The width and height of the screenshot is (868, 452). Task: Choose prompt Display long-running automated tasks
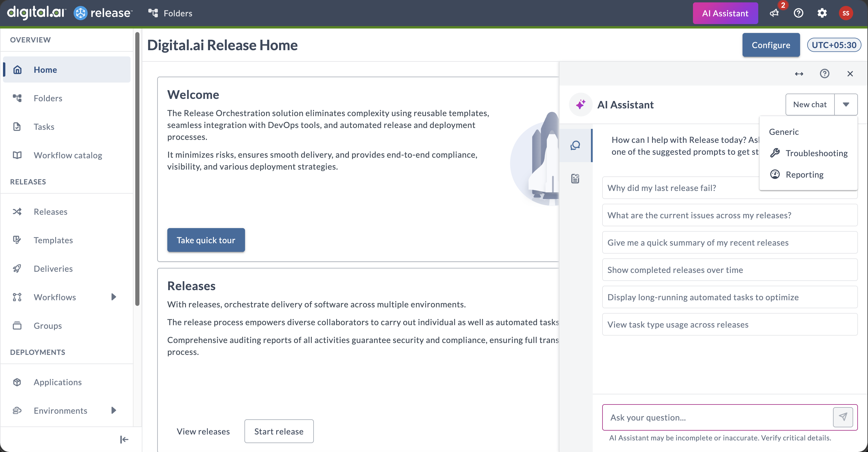pyautogui.click(x=730, y=297)
